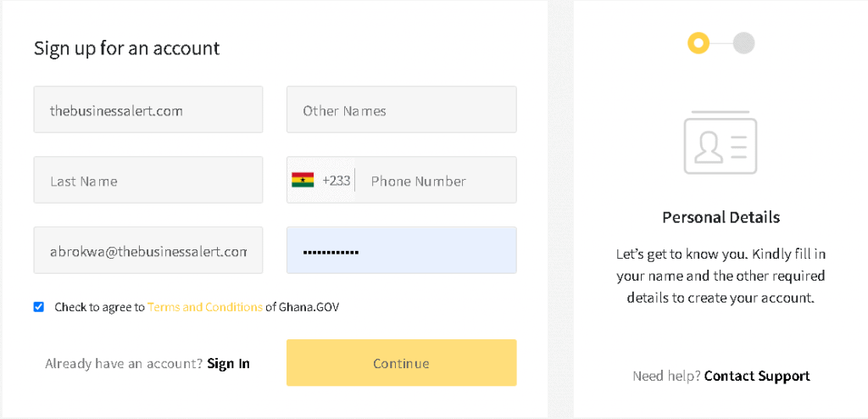Click the masked password field
868x419 pixels.
tap(401, 250)
